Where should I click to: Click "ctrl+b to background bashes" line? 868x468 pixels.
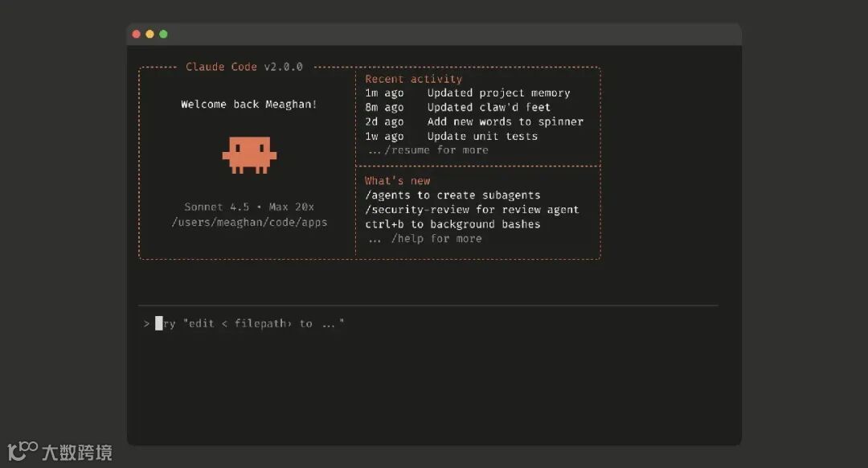452,224
